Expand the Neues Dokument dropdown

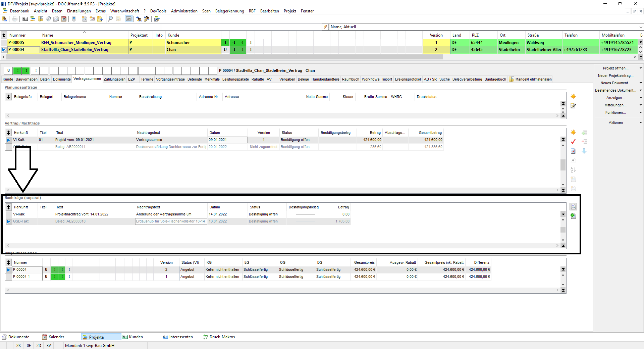point(641,83)
